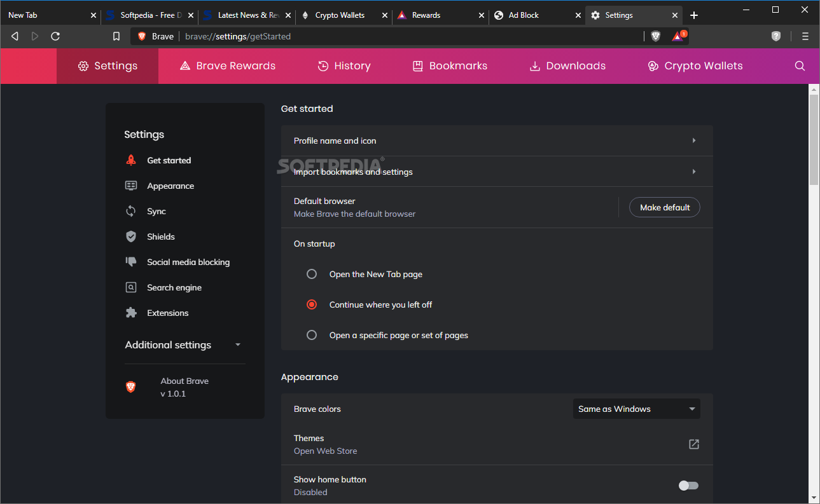Viewport: 820px width, 504px height.
Task: Go to Social media blocking section
Action: click(x=188, y=262)
